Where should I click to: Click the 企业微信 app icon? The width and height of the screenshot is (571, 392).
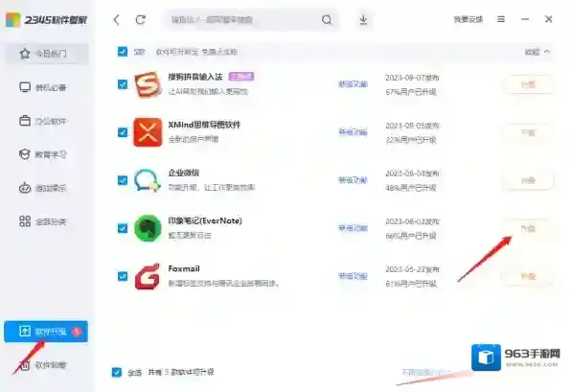[x=148, y=180]
